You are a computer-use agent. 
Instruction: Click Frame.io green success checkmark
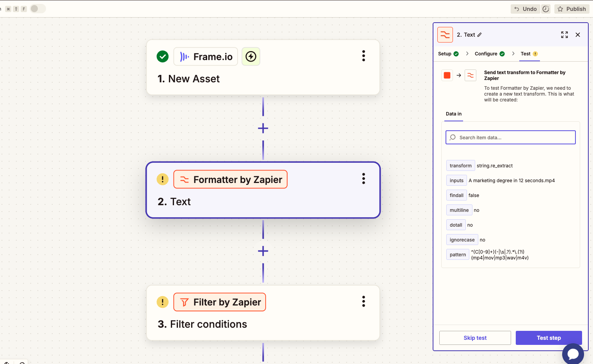tap(163, 57)
